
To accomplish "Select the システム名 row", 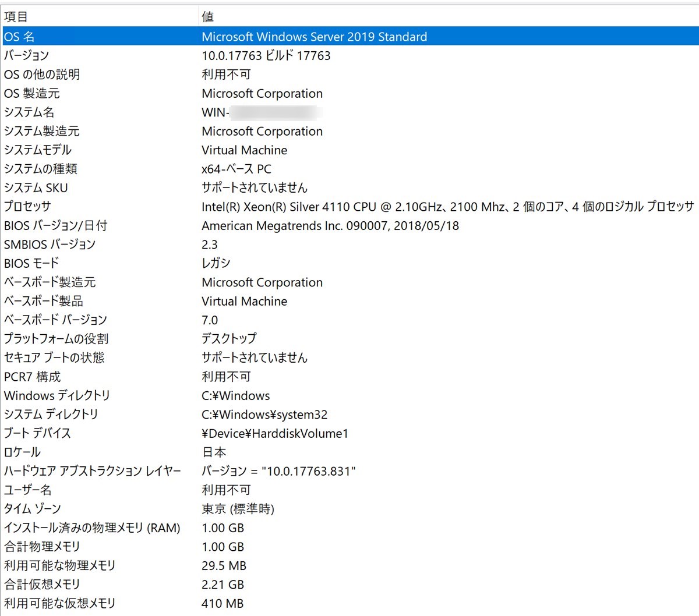I will pyautogui.click(x=349, y=112).
